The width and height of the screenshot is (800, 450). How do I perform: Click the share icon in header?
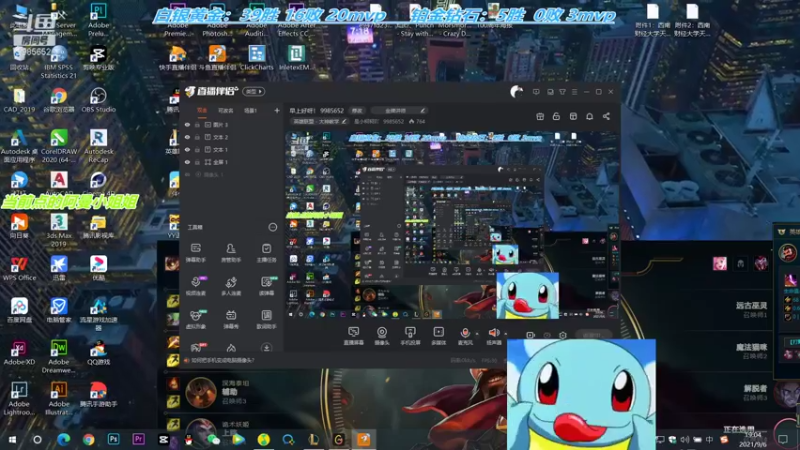[x=606, y=116]
